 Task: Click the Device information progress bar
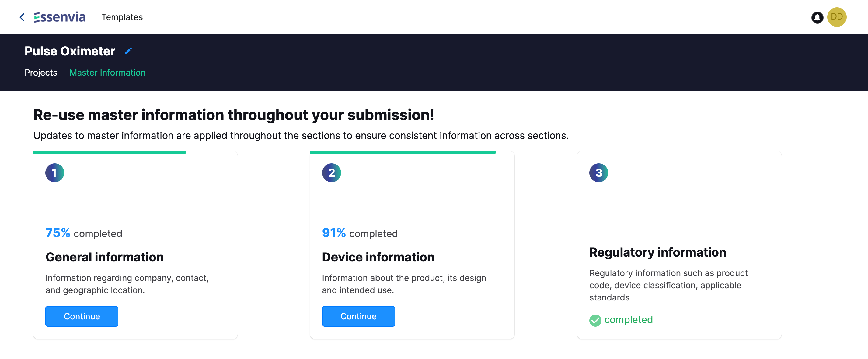click(x=403, y=152)
